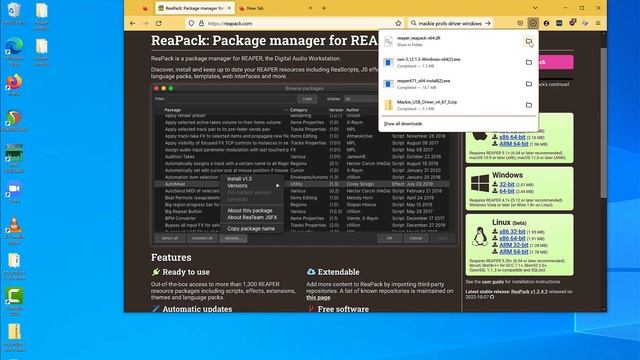Click the 'Ready to use' heading
Image resolution: width=640 pixels, height=360 pixels.
[x=186, y=272]
